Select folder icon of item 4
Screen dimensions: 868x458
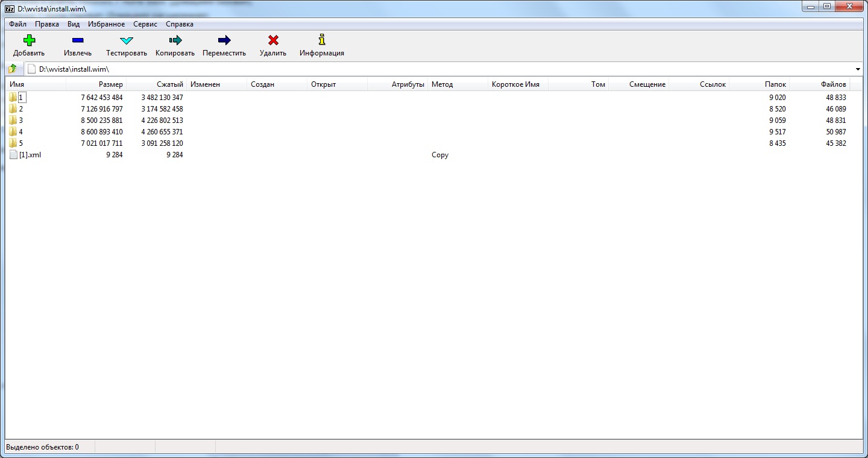tap(13, 132)
